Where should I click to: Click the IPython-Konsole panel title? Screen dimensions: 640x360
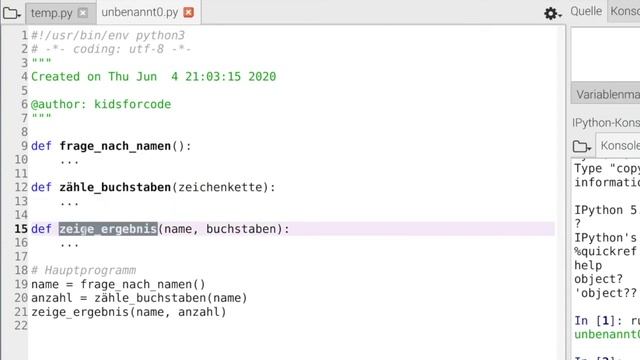point(606,123)
